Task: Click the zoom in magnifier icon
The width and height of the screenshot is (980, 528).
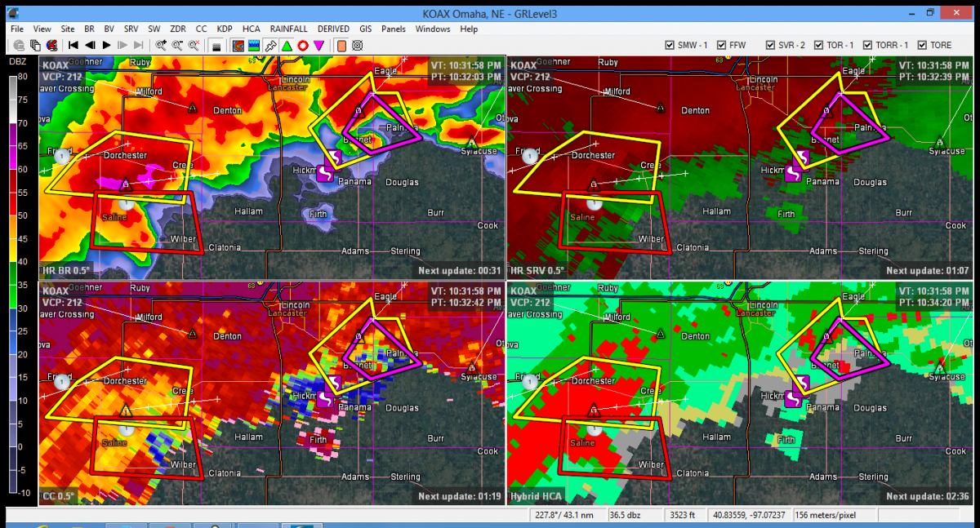Action: [161, 46]
